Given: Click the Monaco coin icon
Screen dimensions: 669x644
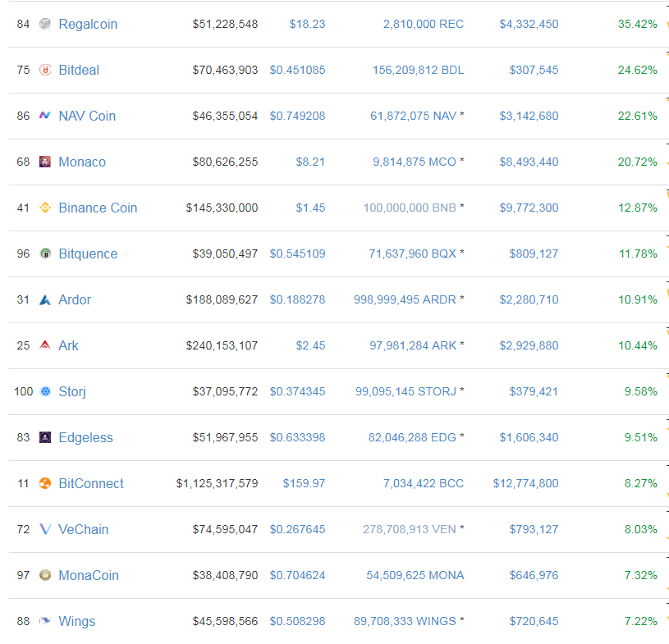Looking at the screenshot, I should tap(45, 162).
